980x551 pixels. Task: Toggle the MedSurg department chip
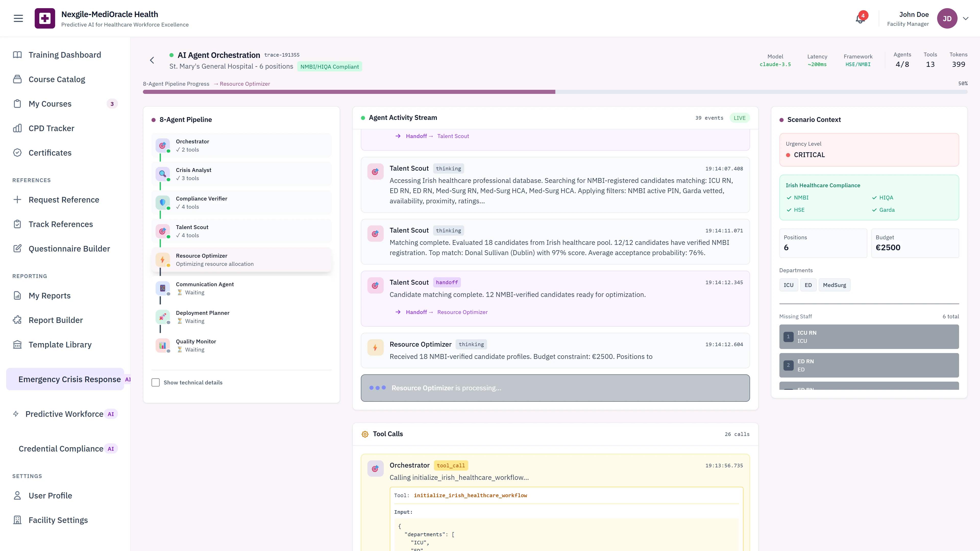coord(834,285)
